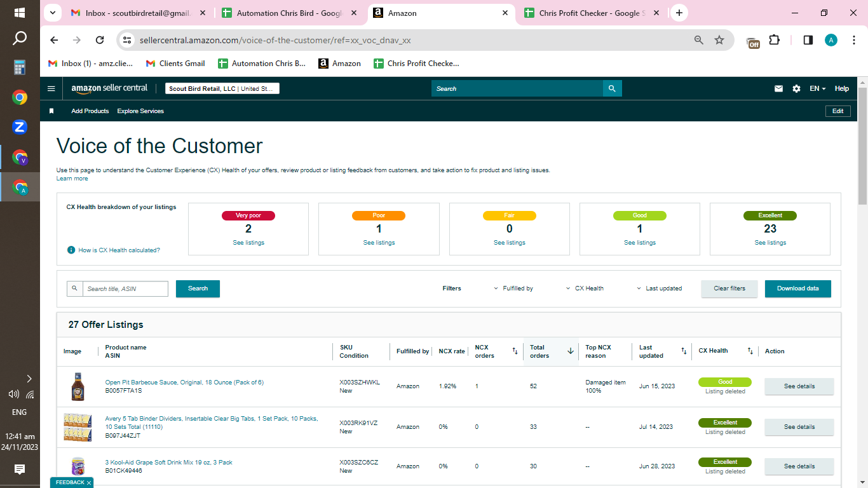This screenshot has width=868, height=488.
Task: Click the Amazon Seller Central logo
Action: click(x=109, y=89)
